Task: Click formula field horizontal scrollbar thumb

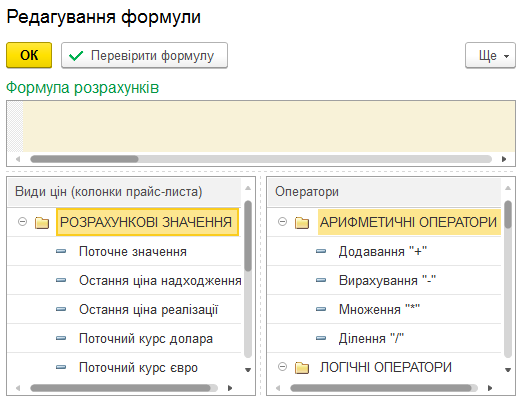Action: pos(84,159)
